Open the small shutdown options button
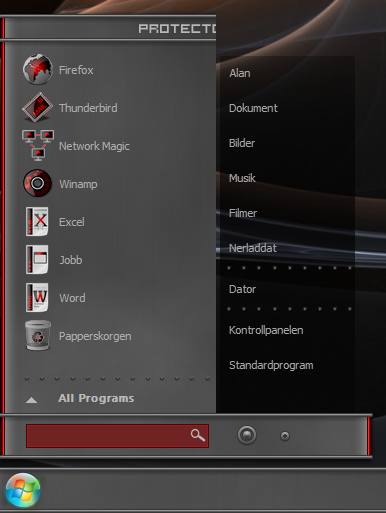The image size is (386, 513). 285,436
